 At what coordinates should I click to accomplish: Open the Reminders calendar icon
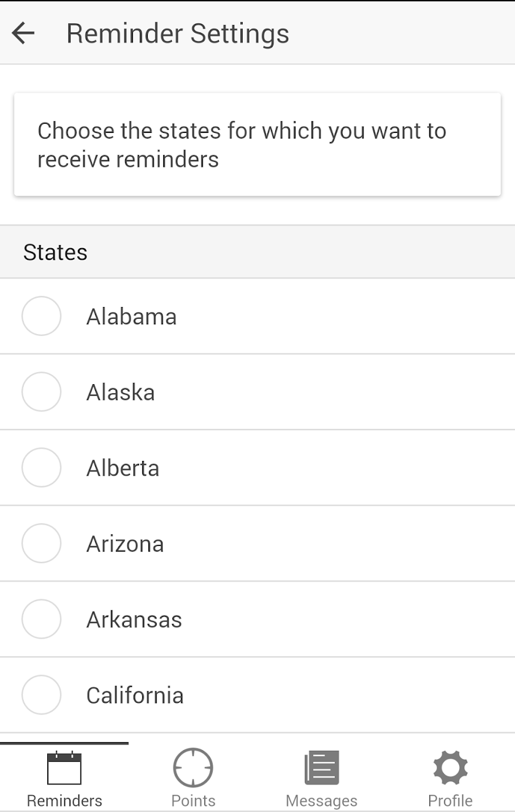click(x=64, y=768)
